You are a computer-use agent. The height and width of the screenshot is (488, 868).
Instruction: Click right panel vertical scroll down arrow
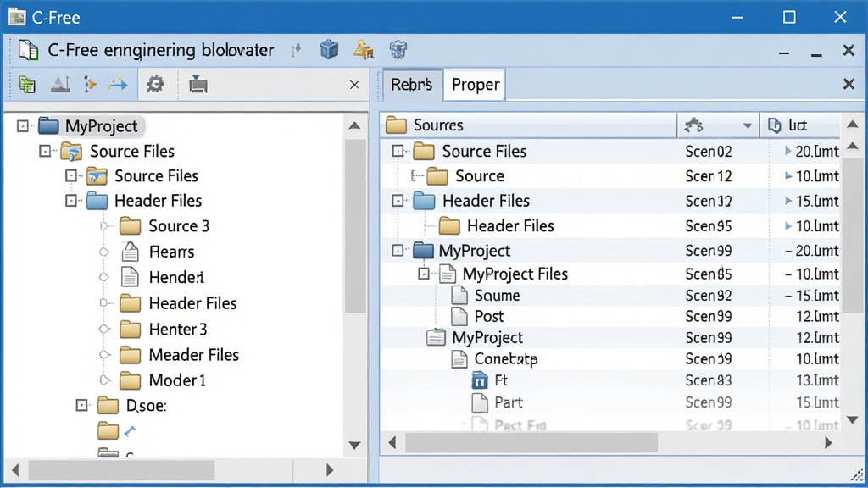click(853, 420)
